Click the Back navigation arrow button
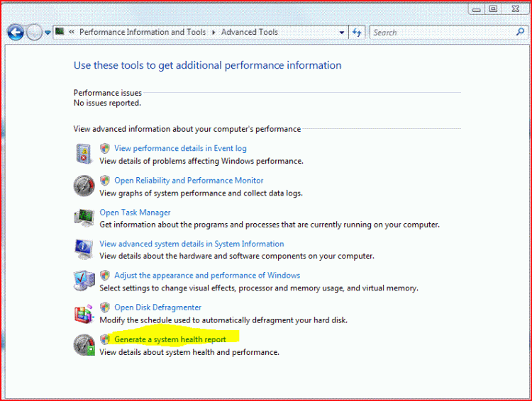The image size is (532, 401). 16,33
